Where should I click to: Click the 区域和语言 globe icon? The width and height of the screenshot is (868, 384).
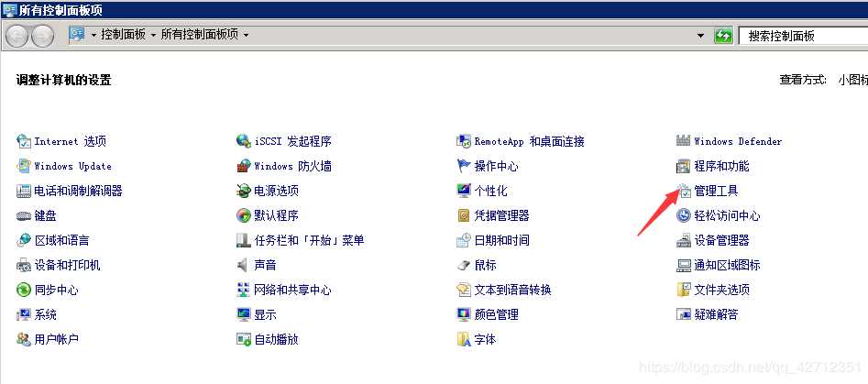(24, 240)
